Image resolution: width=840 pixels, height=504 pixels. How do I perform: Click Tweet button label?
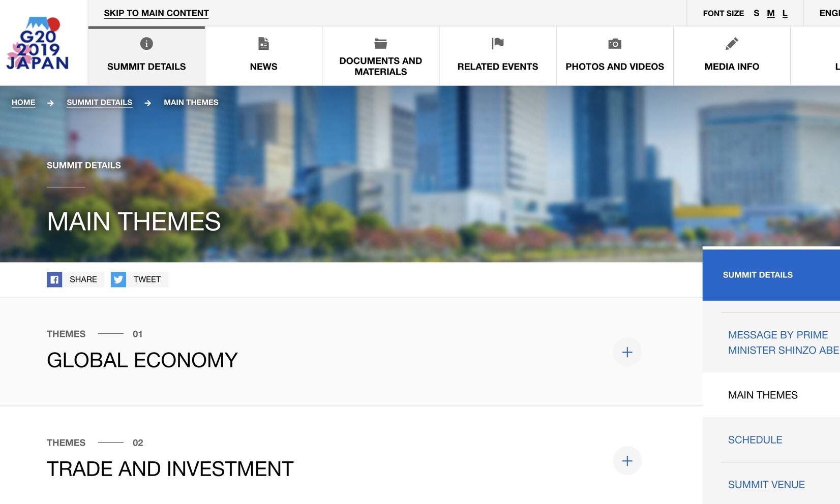[147, 279]
